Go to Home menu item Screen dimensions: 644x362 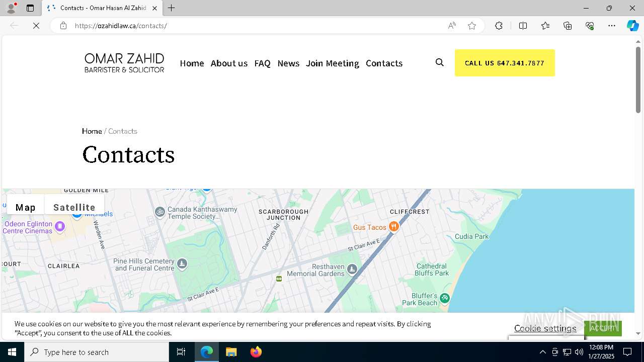point(192,63)
